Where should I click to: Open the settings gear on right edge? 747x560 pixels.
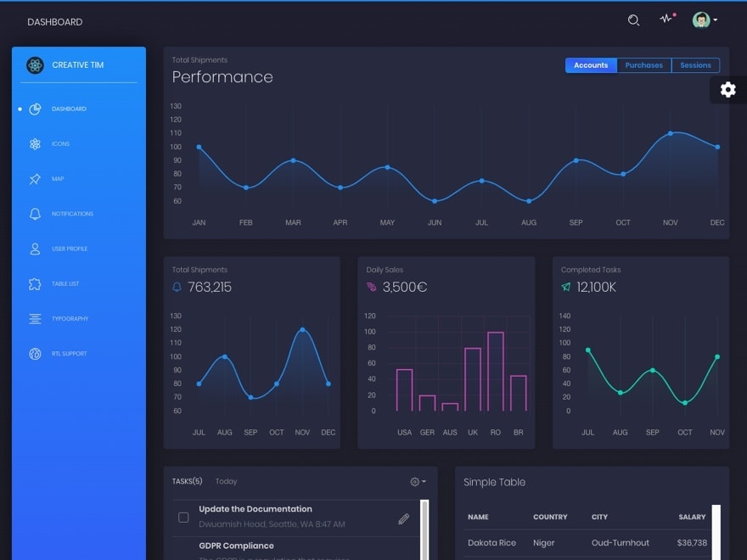click(727, 90)
